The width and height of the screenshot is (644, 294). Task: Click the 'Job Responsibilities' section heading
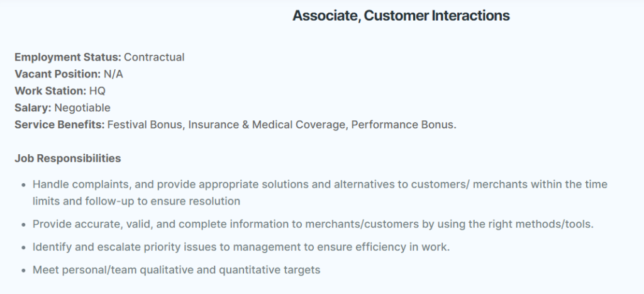tap(68, 158)
